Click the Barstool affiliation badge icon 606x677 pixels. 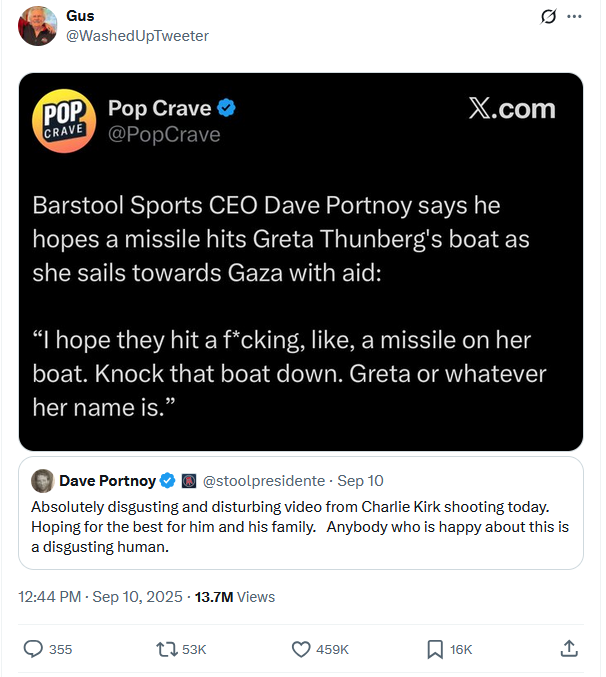coord(189,480)
